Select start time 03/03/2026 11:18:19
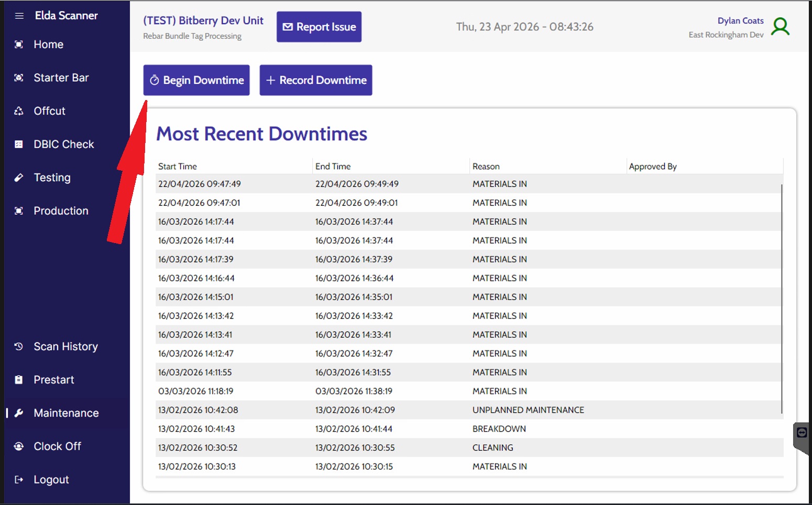 pyautogui.click(x=196, y=391)
